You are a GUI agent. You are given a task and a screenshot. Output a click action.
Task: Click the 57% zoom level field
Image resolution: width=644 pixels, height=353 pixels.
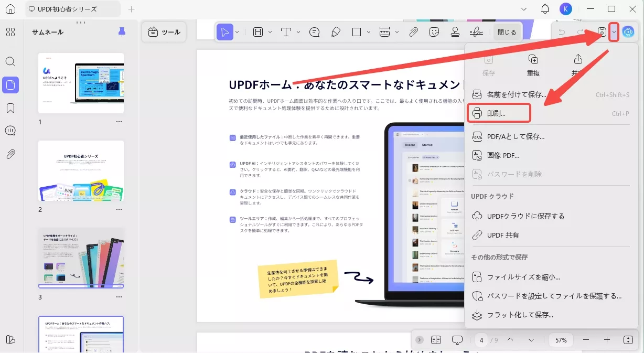pos(561,340)
